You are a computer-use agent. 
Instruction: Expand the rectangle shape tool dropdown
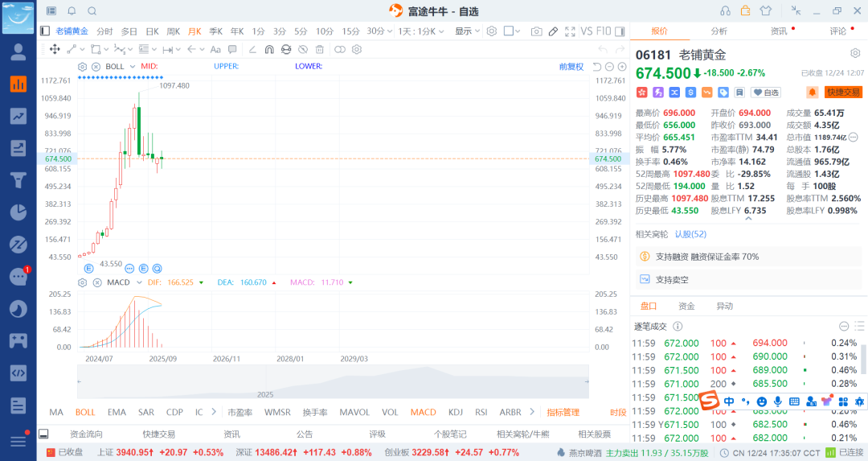pyautogui.click(x=106, y=49)
